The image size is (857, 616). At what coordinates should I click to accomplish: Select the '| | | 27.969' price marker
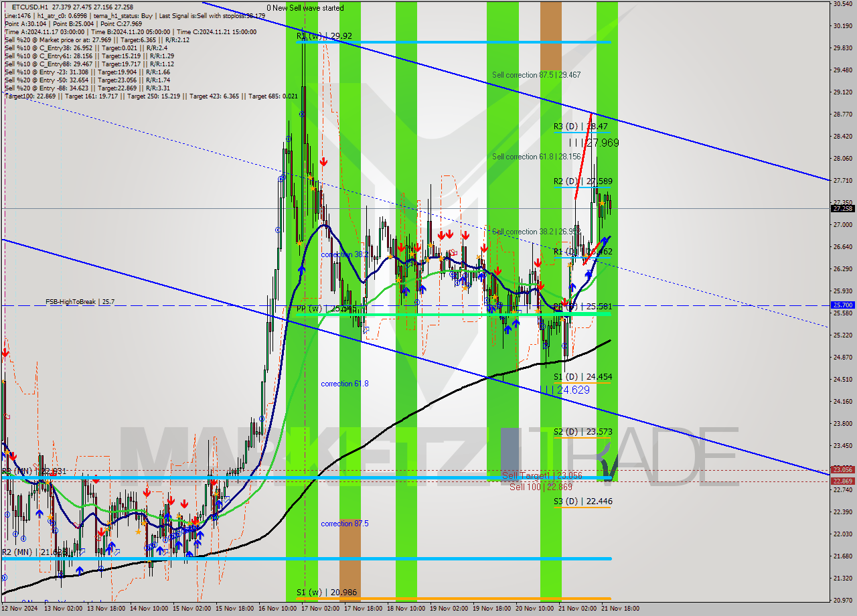594,143
